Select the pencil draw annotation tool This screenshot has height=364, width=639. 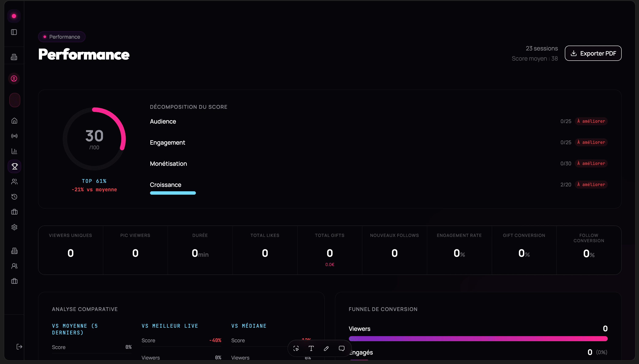326,348
